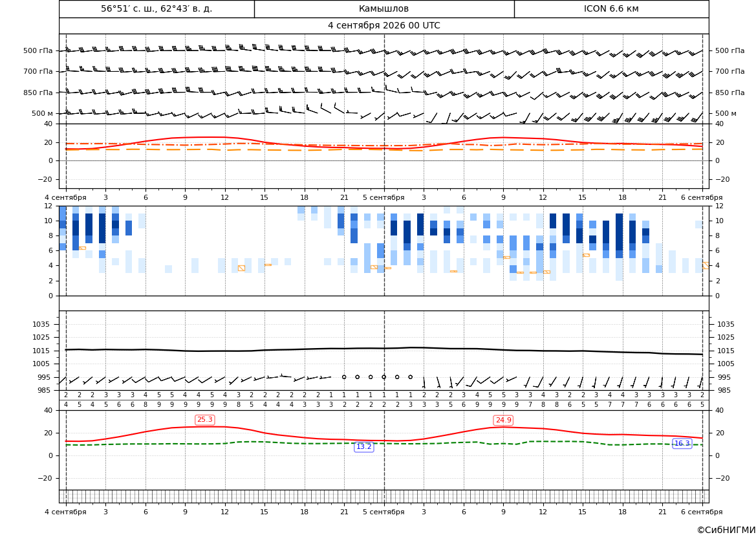The image size is (756, 535).
Task: Click the coordinates header cell
Action: point(157,8)
